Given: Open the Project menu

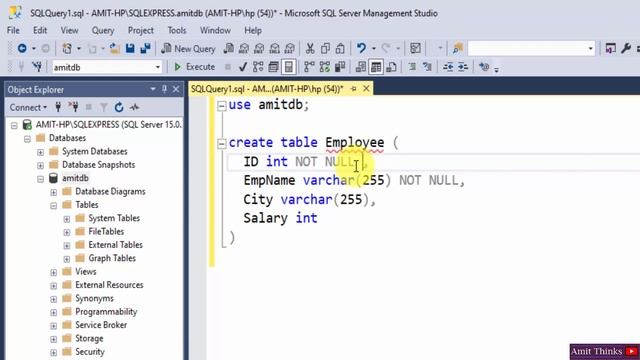Looking at the screenshot, I should 141,31.
